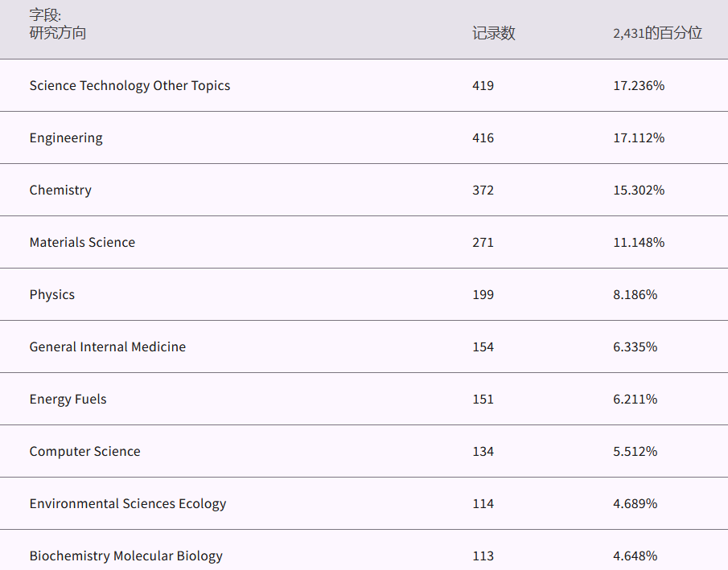Viewport: 728px width, 570px height.
Task: Open the Chemistry research area entry
Action: coord(60,191)
